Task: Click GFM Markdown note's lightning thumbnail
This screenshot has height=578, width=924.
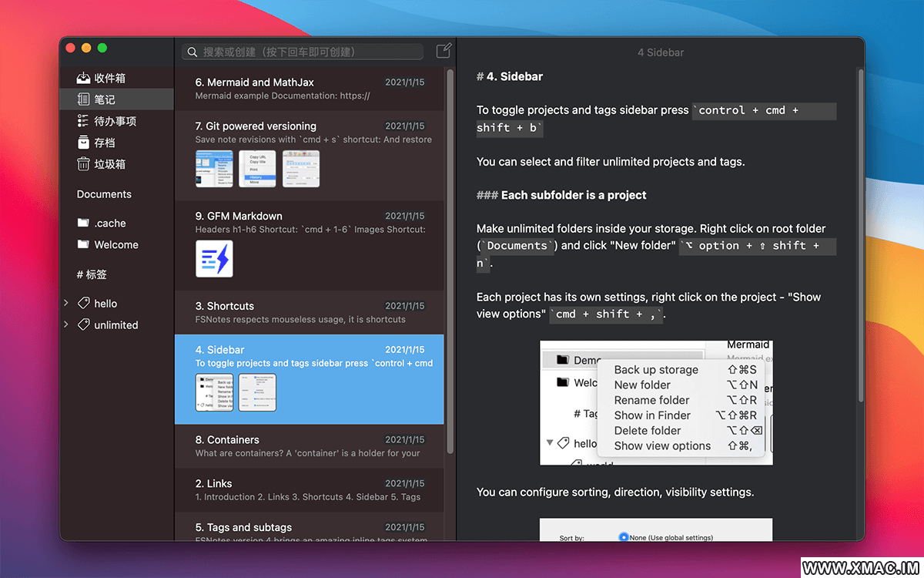Action: [214, 259]
